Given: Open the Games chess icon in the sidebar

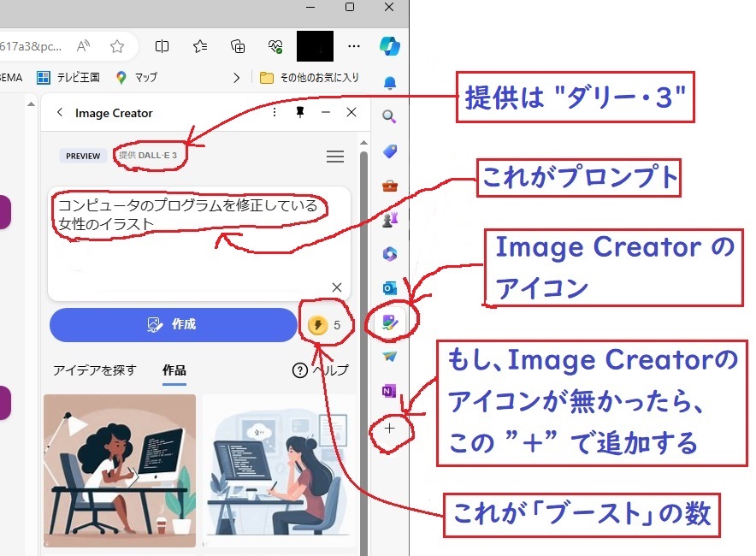Looking at the screenshot, I should pos(390,220).
